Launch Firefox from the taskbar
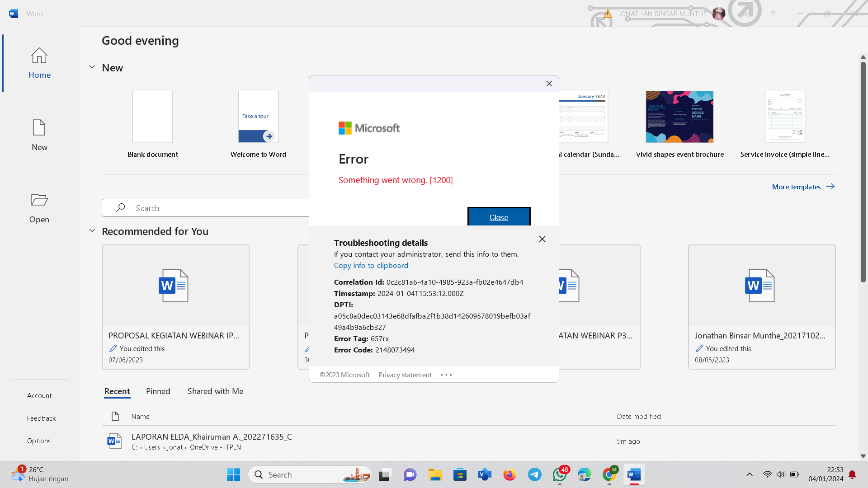 click(509, 474)
